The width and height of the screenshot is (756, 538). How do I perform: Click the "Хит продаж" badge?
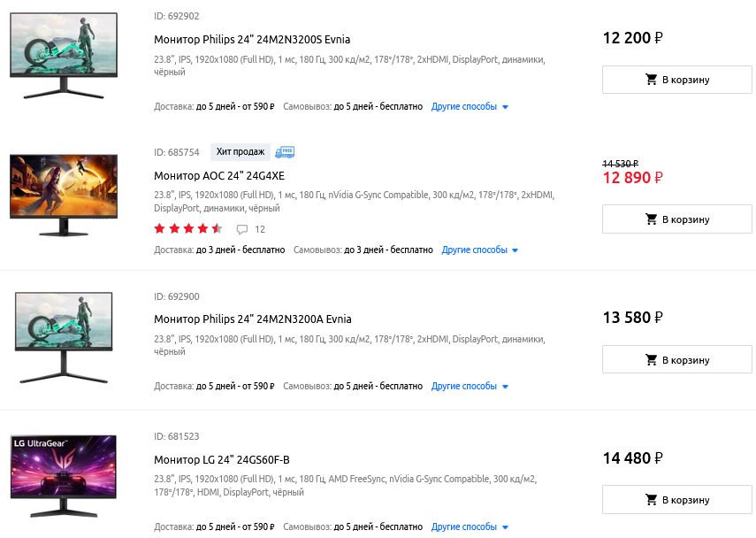241,152
